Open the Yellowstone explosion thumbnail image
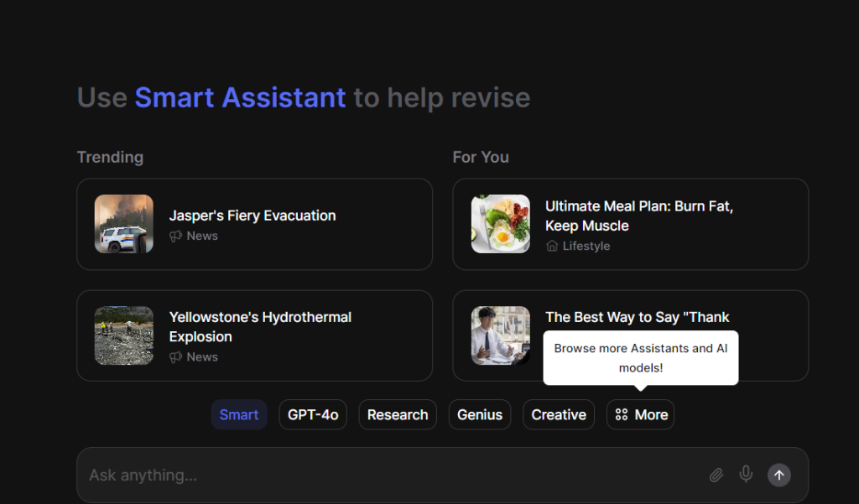The height and width of the screenshot is (504, 859). (124, 335)
